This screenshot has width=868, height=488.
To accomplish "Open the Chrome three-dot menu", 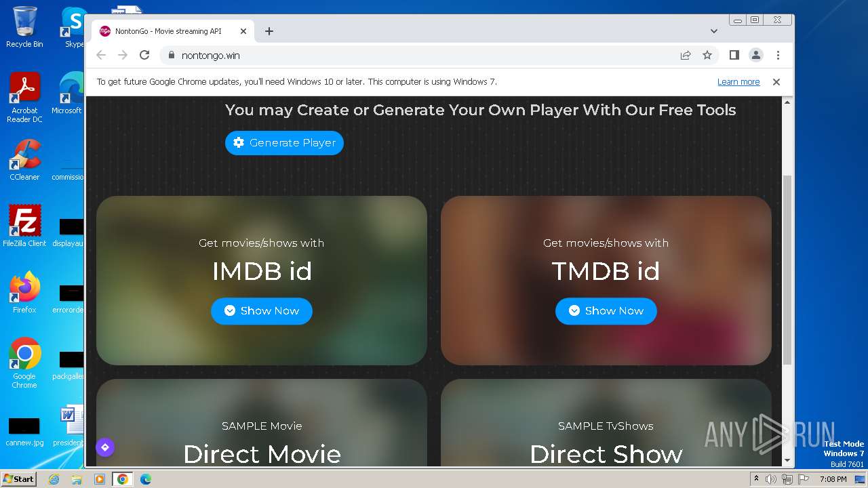I will [x=778, y=55].
